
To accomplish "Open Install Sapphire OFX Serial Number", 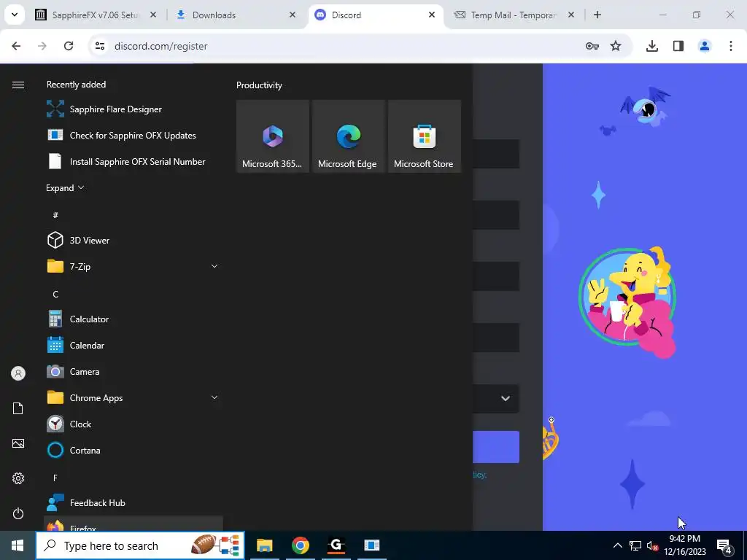I will pos(133,161).
